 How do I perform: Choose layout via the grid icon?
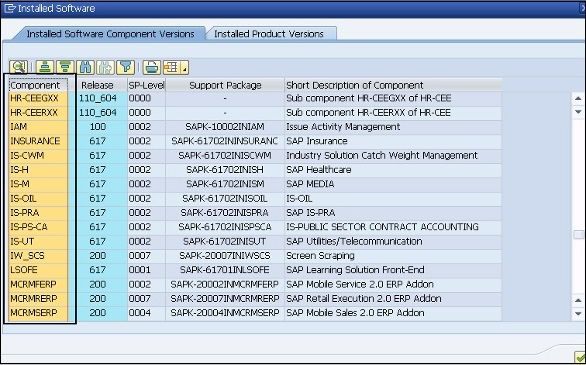(172, 67)
